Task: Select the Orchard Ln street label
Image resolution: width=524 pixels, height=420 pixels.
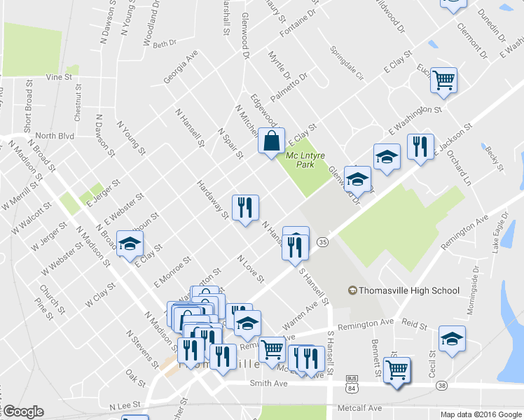Action: coord(459,168)
